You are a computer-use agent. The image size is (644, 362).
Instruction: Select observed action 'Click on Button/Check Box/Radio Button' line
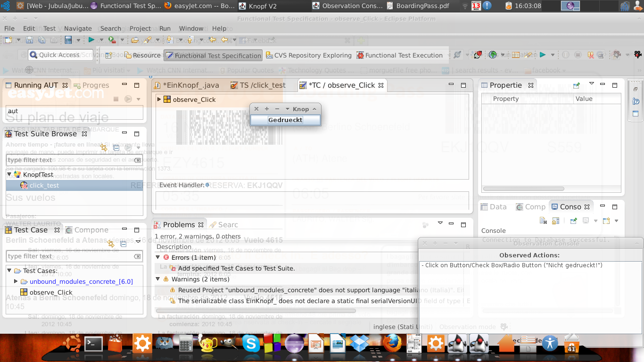512,265
